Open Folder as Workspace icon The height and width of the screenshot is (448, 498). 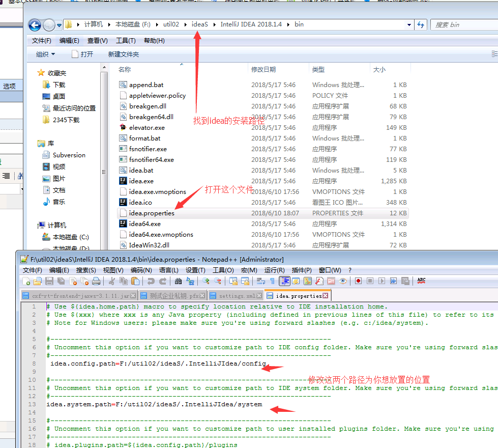[331, 281]
